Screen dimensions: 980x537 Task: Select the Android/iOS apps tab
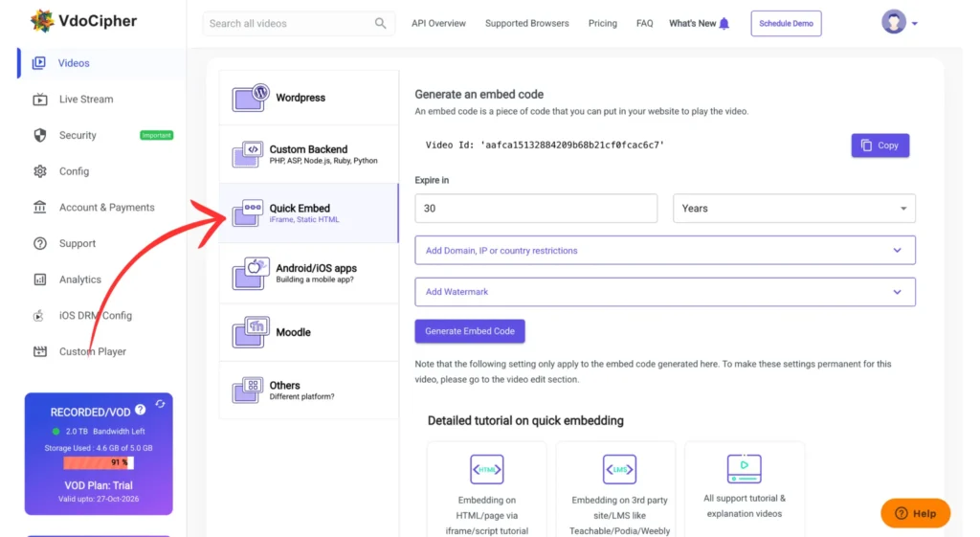pos(309,273)
